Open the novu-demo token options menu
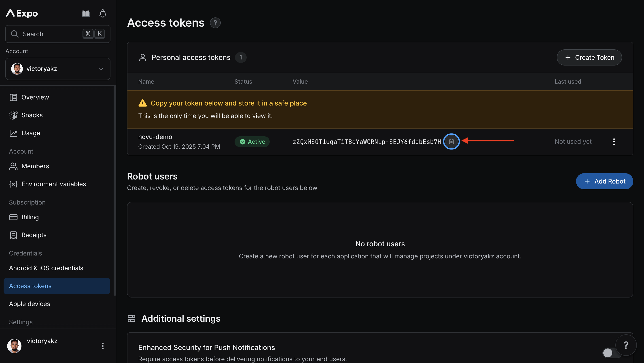Screen dimensions: 644x363 [x=614, y=142]
